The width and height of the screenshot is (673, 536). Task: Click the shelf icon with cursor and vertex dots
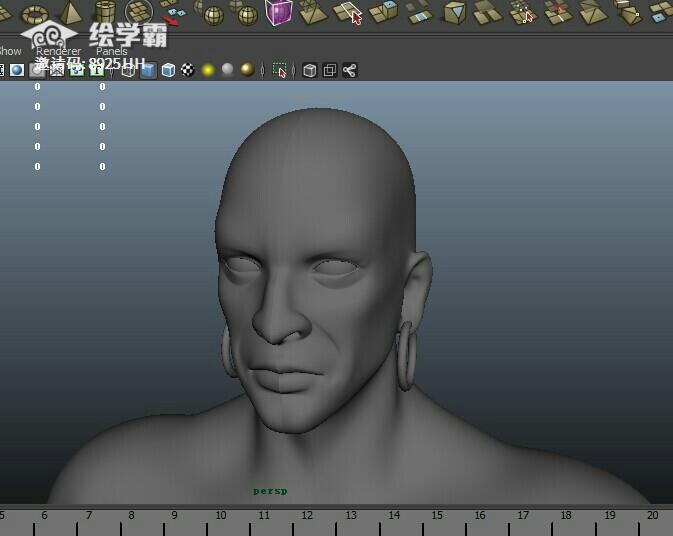tap(522, 12)
